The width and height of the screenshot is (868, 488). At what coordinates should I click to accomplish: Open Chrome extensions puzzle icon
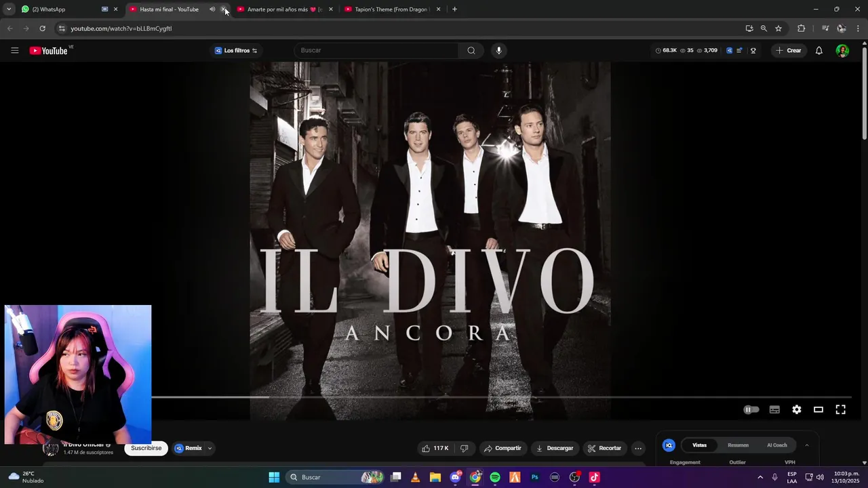point(801,28)
